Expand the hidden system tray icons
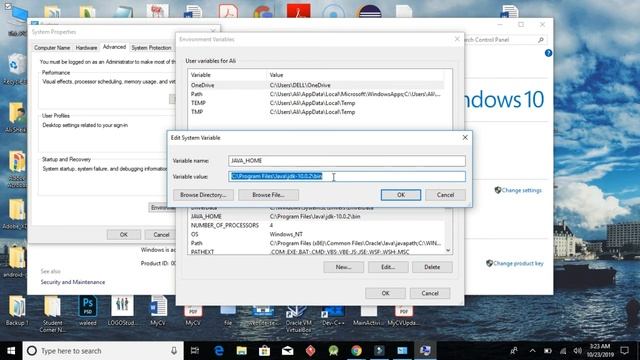640x360 pixels. click(x=532, y=351)
